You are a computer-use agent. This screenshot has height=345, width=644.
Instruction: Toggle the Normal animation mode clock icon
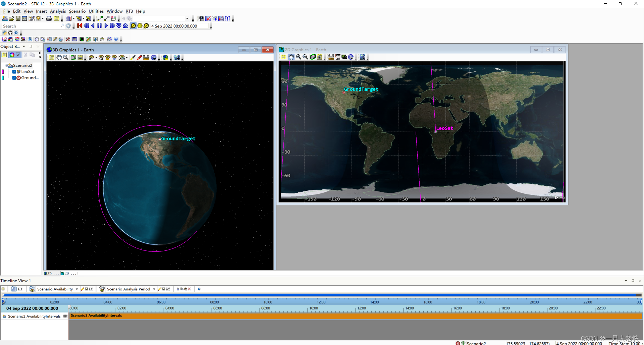click(x=133, y=26)
